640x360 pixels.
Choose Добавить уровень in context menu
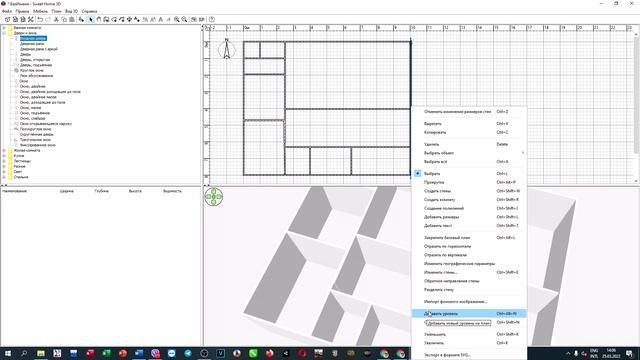click(x=469, y=313)
